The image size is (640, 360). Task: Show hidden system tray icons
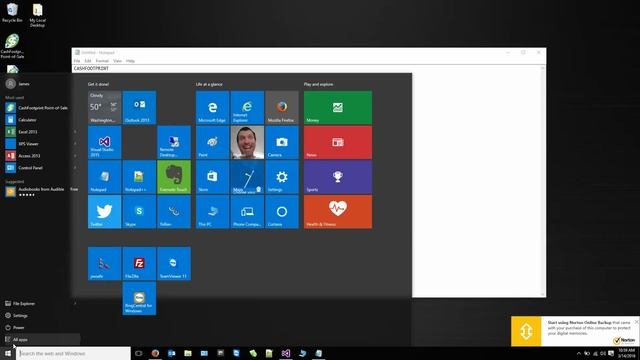[x=578, y=353]
